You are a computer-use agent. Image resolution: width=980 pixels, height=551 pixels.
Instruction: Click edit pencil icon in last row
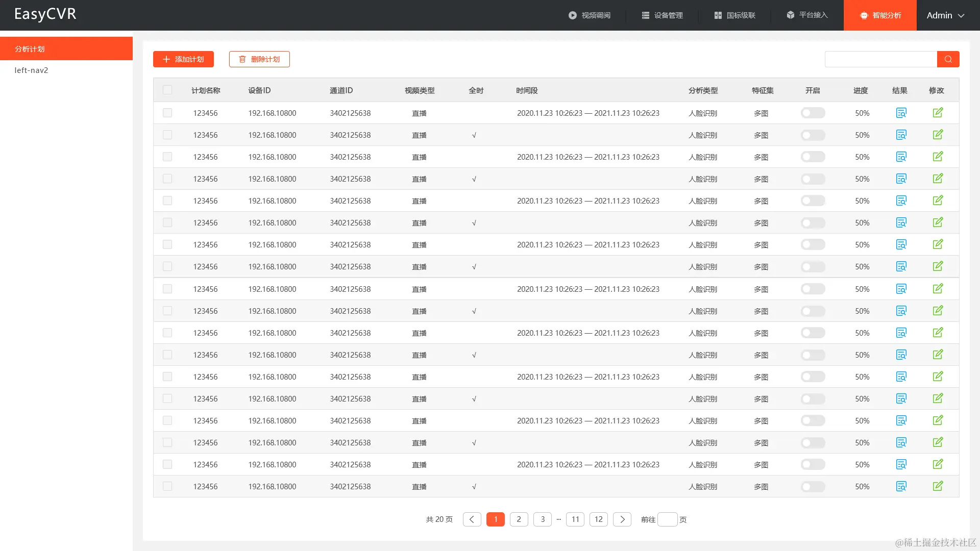[x=938, y=486]
